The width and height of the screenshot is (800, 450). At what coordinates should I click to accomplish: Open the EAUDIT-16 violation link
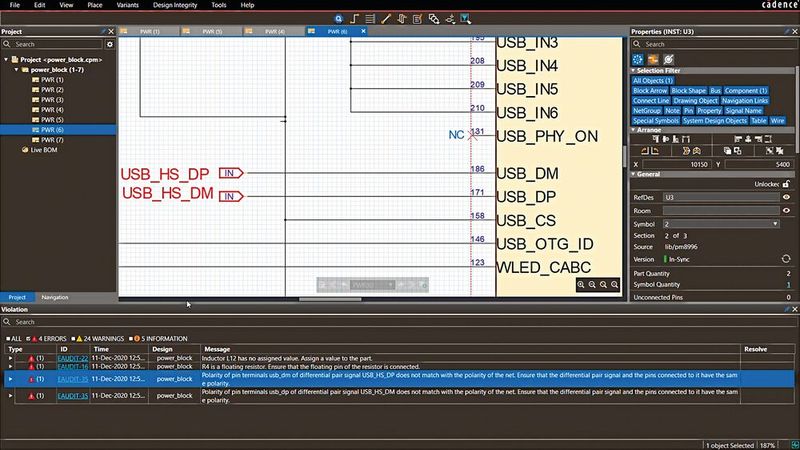tap(72, 366)
